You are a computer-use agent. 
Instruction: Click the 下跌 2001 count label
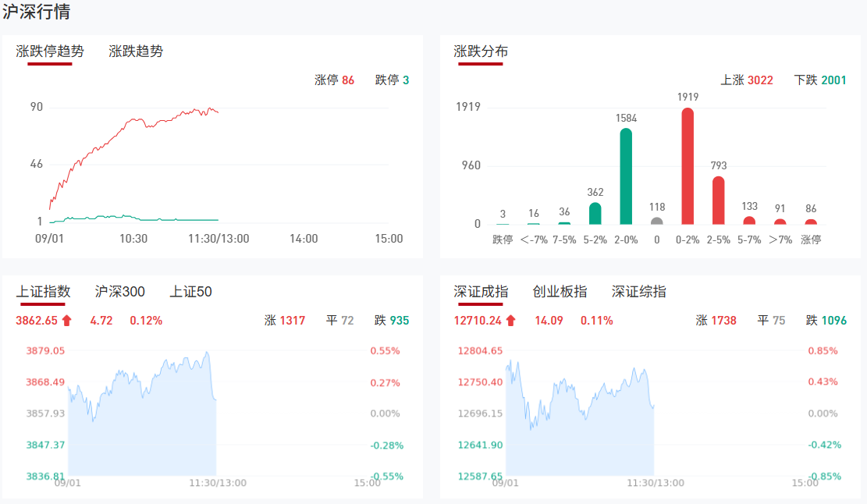[x=820, y=80]
